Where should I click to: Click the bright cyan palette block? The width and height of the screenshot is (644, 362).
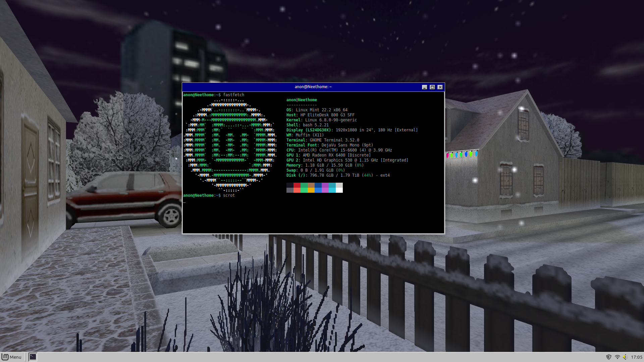click(332, 190)
